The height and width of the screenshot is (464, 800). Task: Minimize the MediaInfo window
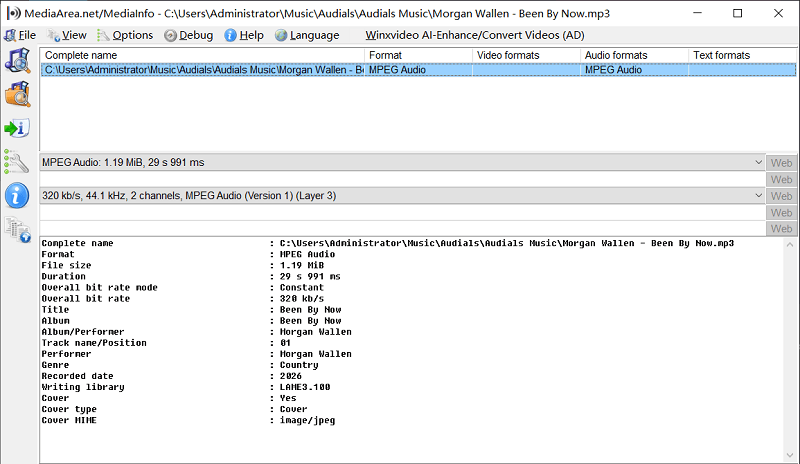coord(697,13)
